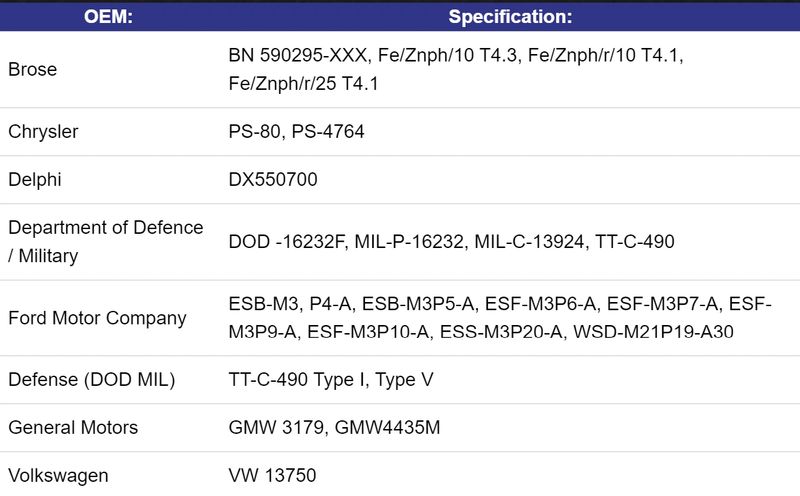Select the Department of Defence / Military cell
This screenshot has height=496, width=800.
106,242
